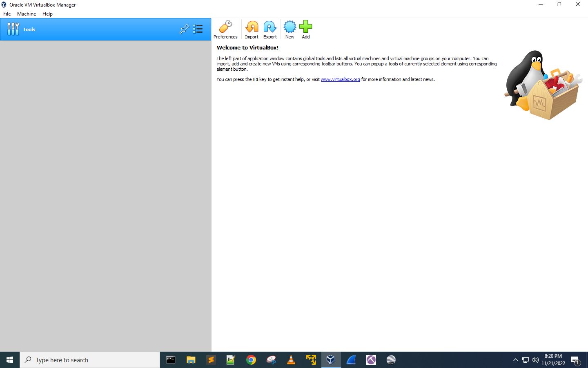Open File Explorer from the taskbar
Screen dimensions: 588x368
[191, 360]
